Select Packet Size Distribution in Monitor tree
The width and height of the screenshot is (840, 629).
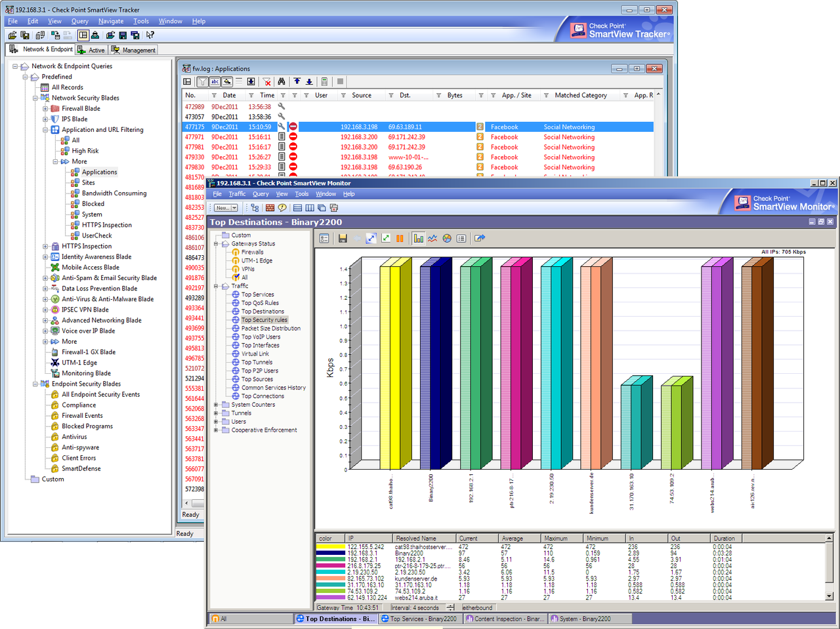point(270,329)
